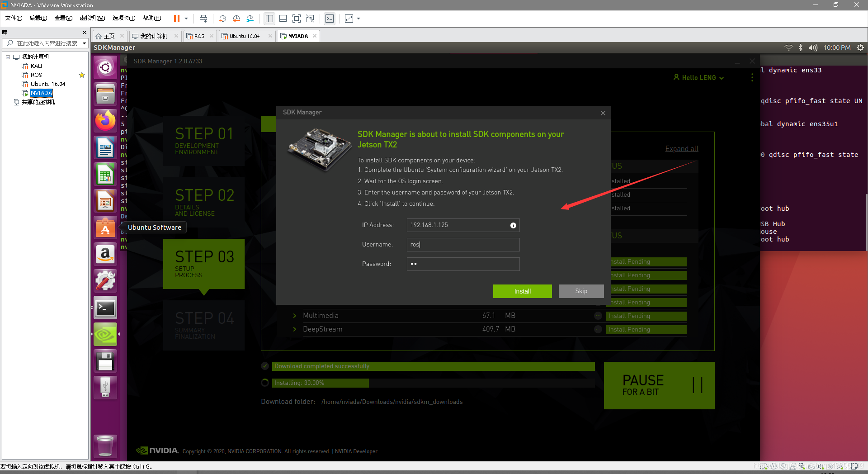This screenshot has height=474, width=868.
Task: Select KALI in library tree
Action: tap(36, 66)
